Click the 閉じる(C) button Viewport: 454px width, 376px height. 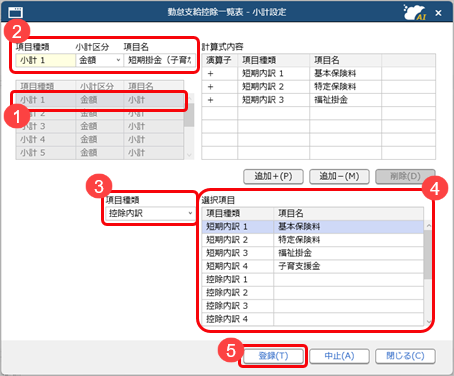(x=405, y=356)
